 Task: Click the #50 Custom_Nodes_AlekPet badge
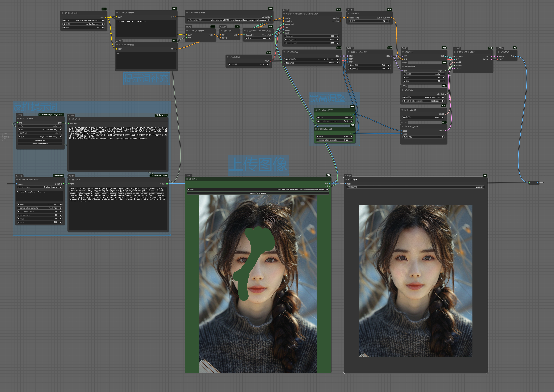tap(51, 115)
